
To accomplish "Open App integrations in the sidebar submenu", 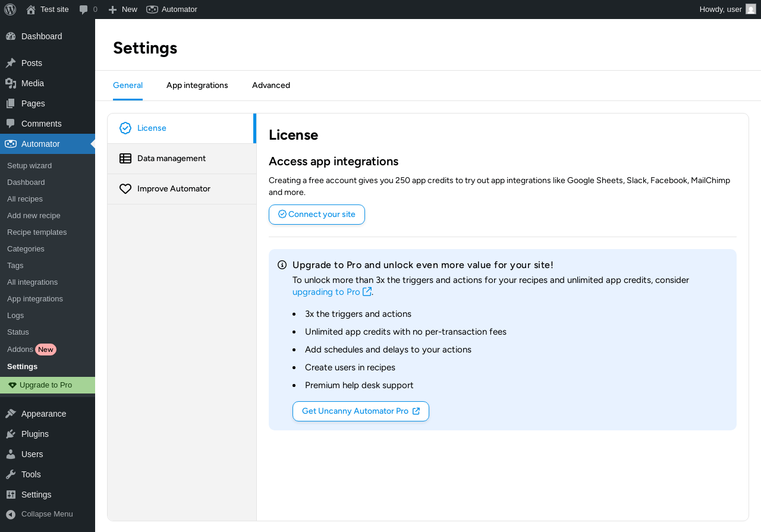I will tap(48, 299).
